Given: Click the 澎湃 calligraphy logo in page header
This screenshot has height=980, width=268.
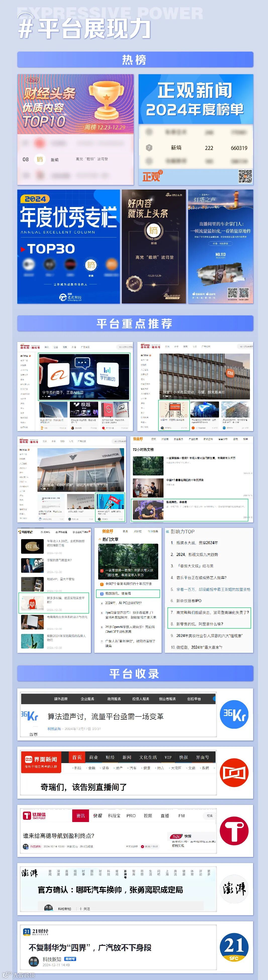Looking at the screenshot, I should [30, 873].
